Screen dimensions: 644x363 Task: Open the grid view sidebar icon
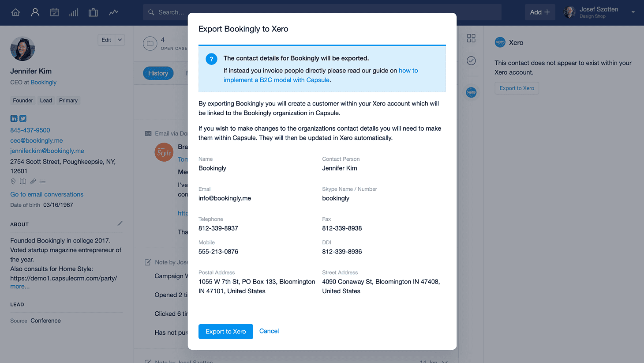click(471, 38)
